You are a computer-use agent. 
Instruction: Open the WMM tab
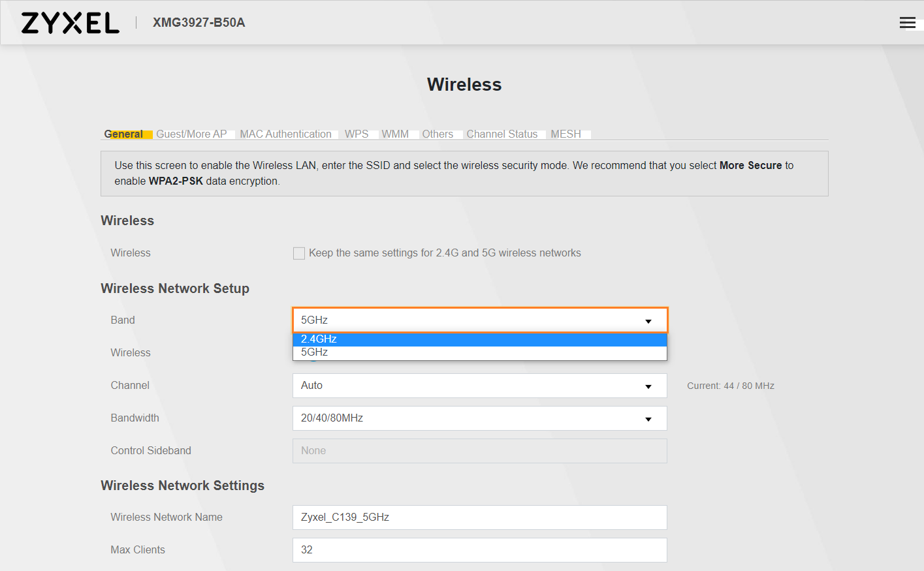click(x=395, y=134)
